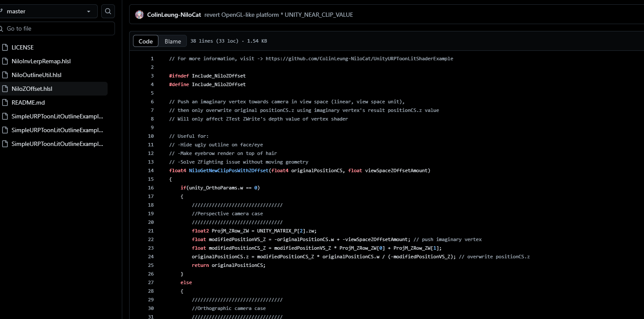Click the search magnifier icon button
The height and width of the screenshot is (319, 644).
tap(108, 11)
